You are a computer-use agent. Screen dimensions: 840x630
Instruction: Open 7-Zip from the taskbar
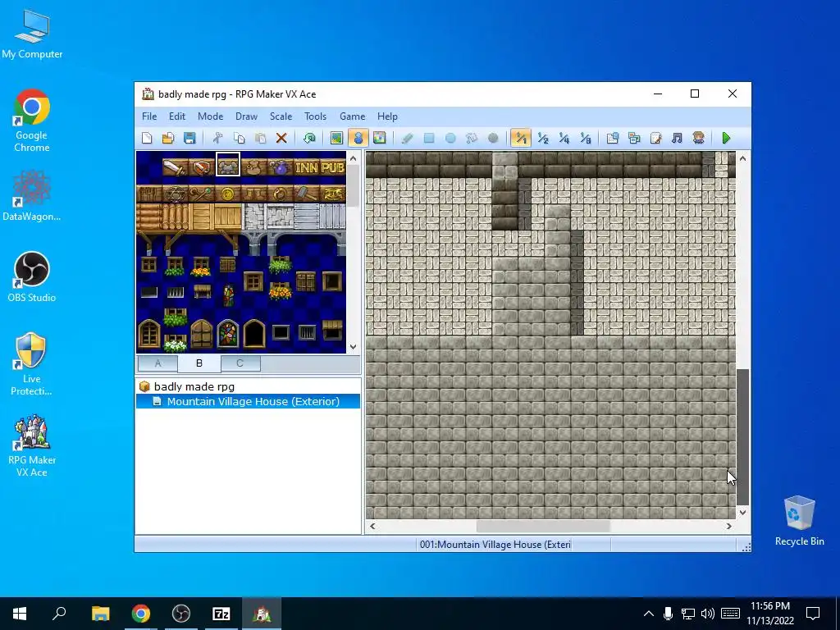221,614
